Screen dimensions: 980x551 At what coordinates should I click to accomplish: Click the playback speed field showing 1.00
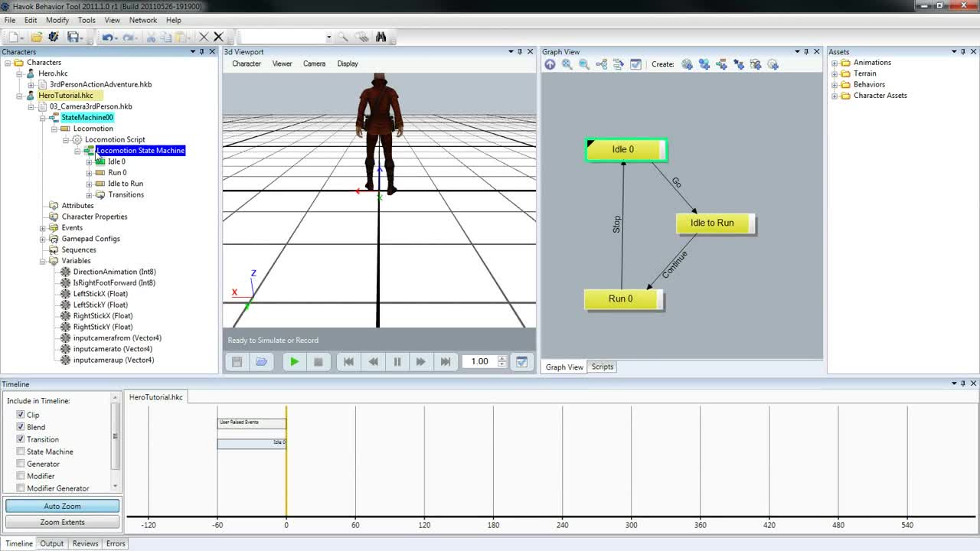click(x=479, y=362)
